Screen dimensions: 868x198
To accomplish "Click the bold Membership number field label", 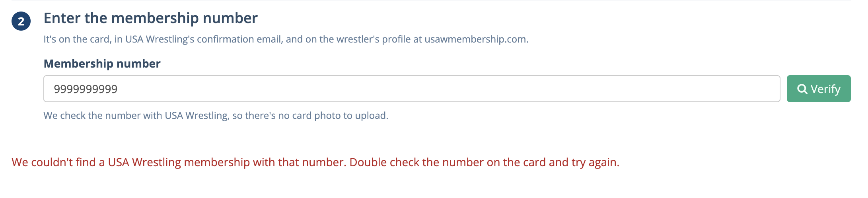I will 102,64.
